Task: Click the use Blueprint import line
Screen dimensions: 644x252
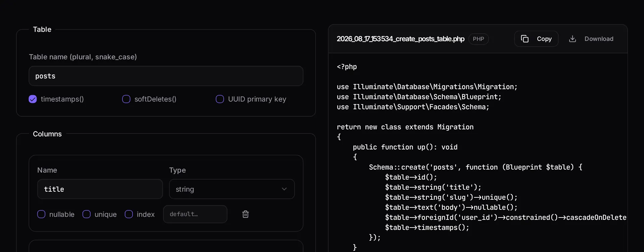Action: [x=419, y=97]
